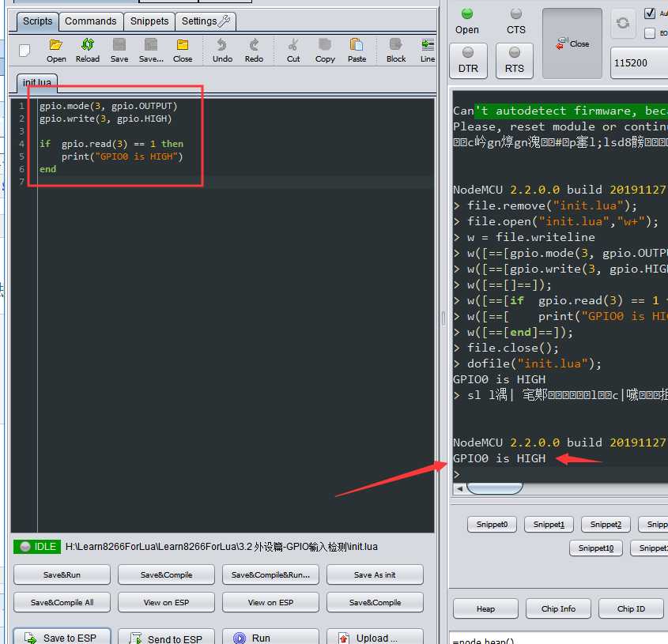The height and width of the screenshot is (644, 668).
Task: Click the Heap button
Action: 485,608
